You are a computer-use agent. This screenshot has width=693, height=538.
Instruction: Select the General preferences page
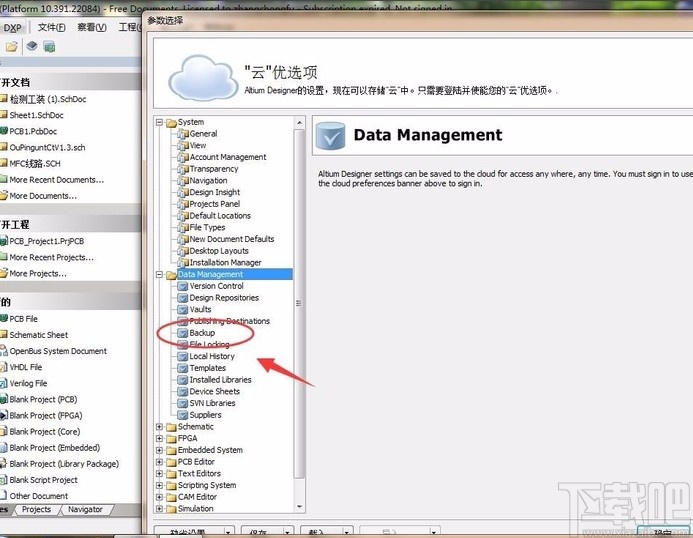click(x=203, y=134)
